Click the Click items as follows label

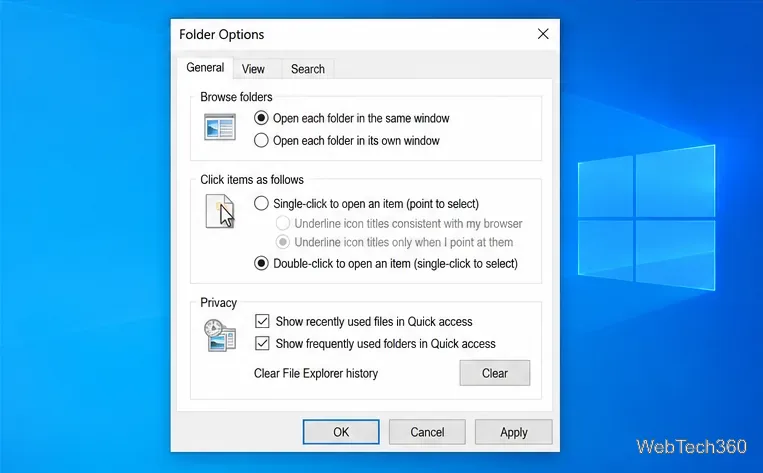tap(252, 180)
